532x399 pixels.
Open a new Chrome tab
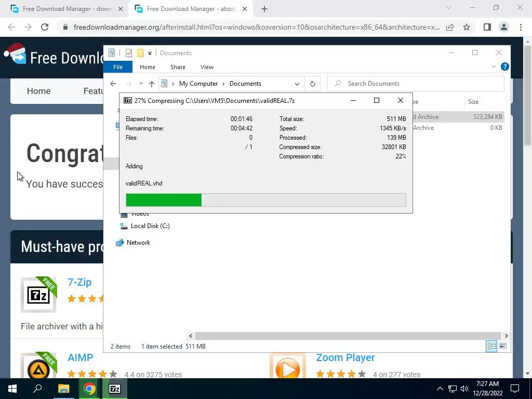(264, 9)
